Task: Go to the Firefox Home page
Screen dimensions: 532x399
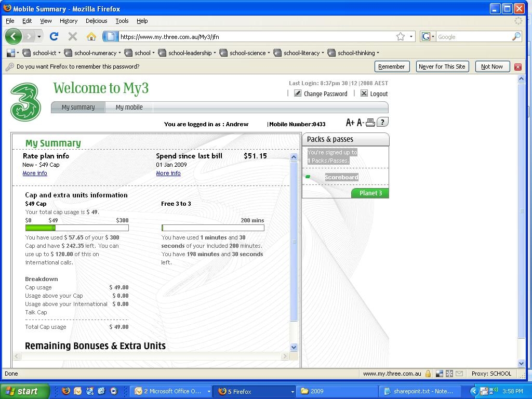Action: pos(91,36)
